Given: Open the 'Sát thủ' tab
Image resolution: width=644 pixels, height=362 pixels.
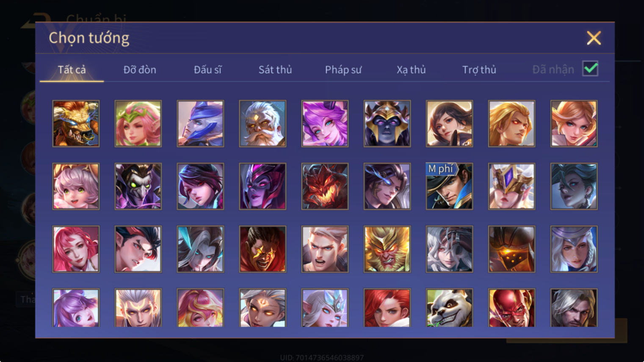Looking at the screenshot, I should pyautogui.click(x=275, y=69).
